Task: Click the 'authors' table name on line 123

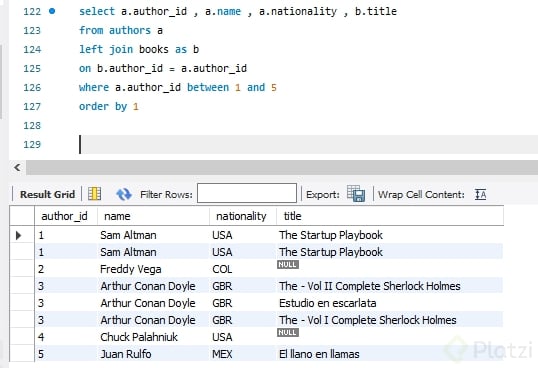Action: click(x=130, y=30)
